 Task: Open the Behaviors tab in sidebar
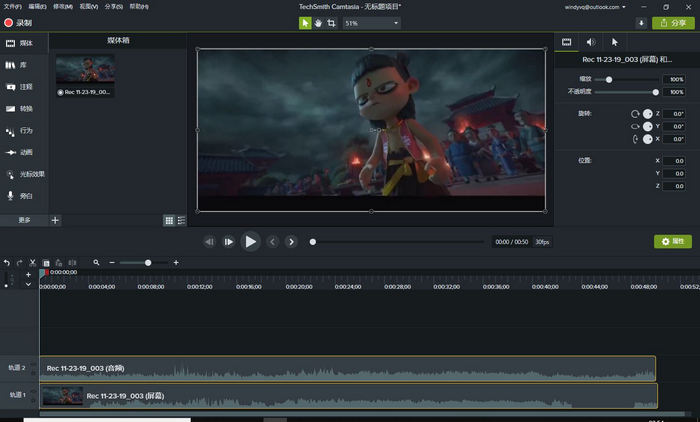(24, 131)
